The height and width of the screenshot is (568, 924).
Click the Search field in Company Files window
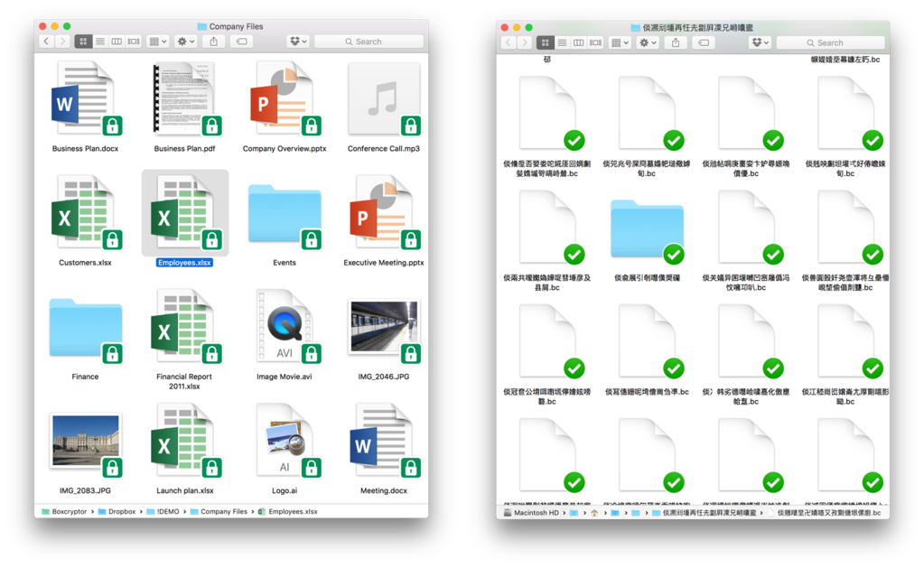[x=369, y=42]
